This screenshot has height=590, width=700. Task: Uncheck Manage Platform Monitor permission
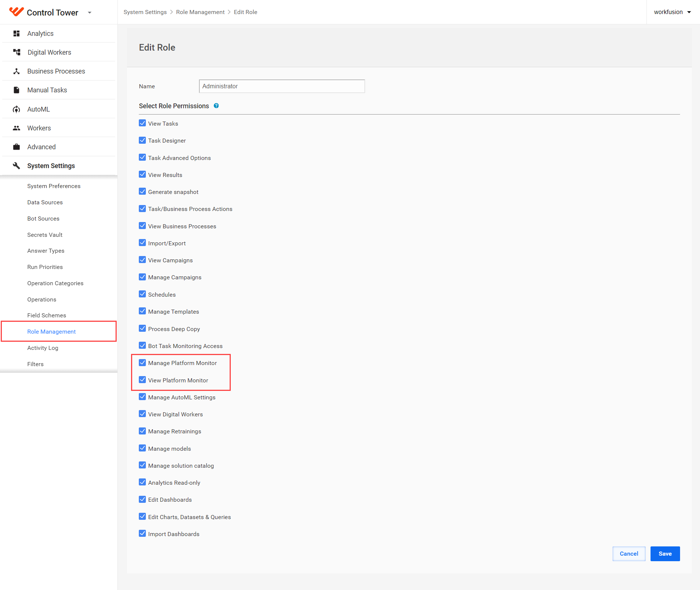[143, 362]
